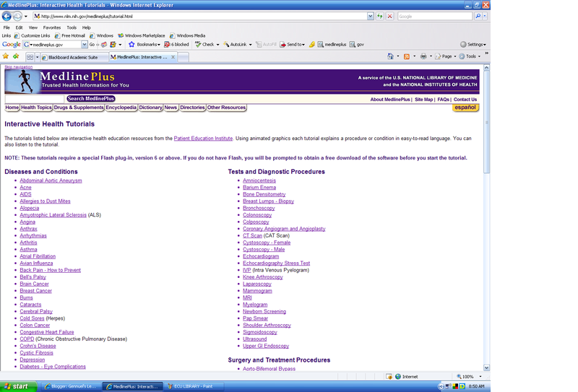Open the View menu
The image size is (578, 392).
coord(33,27)
